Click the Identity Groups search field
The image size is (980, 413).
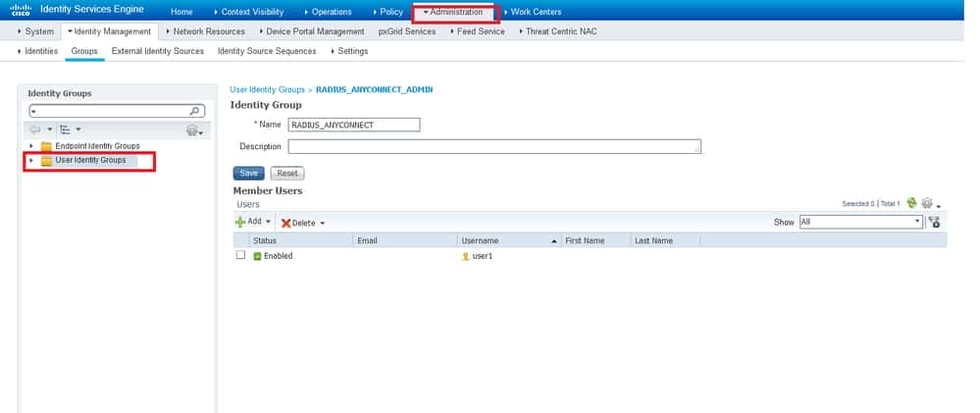click(118, 111)
